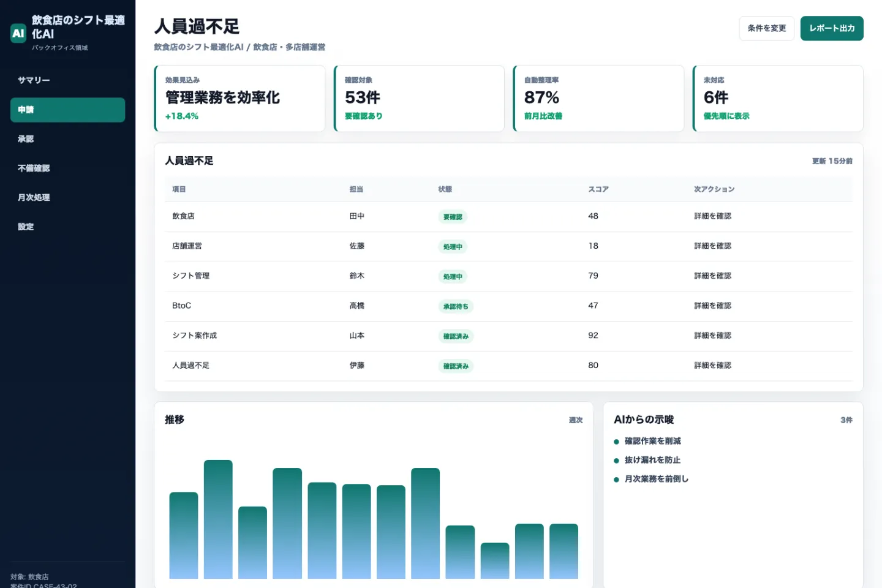The height and width of the screenshot is (588, 882).
Task: Open 詳細を確認 in the 伊藤 row
Action: tap(712, 366)
